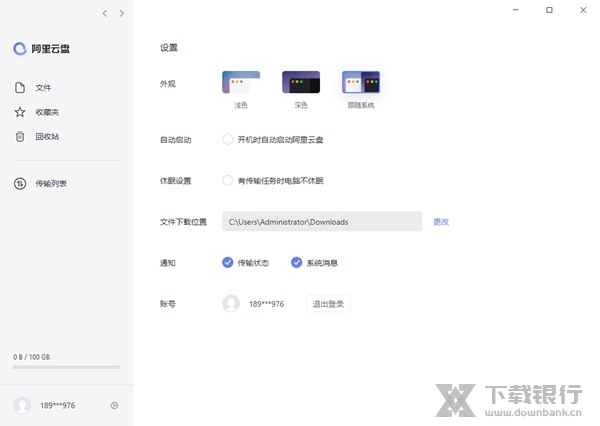Click the storage usage progress bar
The height and width of the screenshot is (426, 600).
point(67,367)
